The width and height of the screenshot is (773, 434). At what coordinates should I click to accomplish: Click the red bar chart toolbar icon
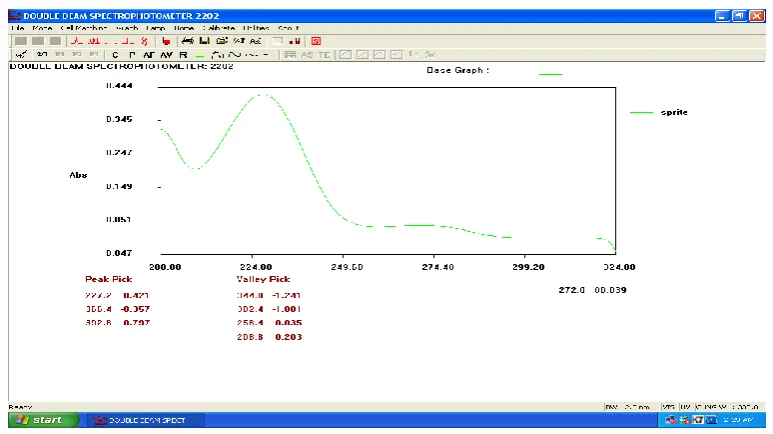pos(295,41)
